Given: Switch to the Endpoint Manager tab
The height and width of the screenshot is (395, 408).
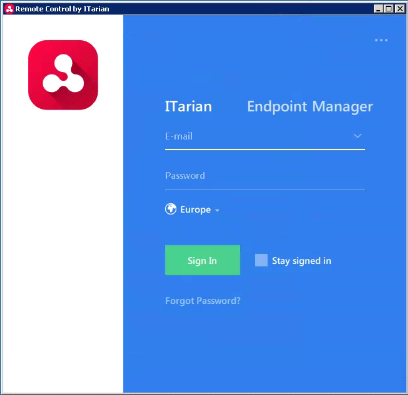Looking at the screenshot, I should 310,107.
